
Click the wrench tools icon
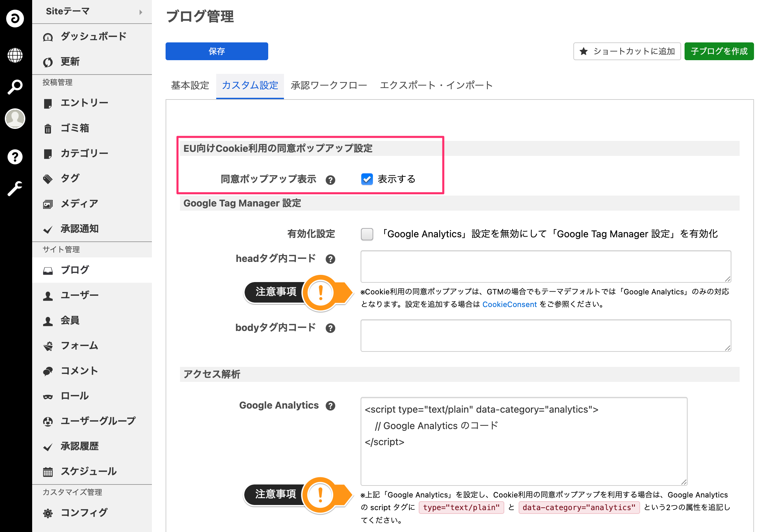click(x=15, y=188)
